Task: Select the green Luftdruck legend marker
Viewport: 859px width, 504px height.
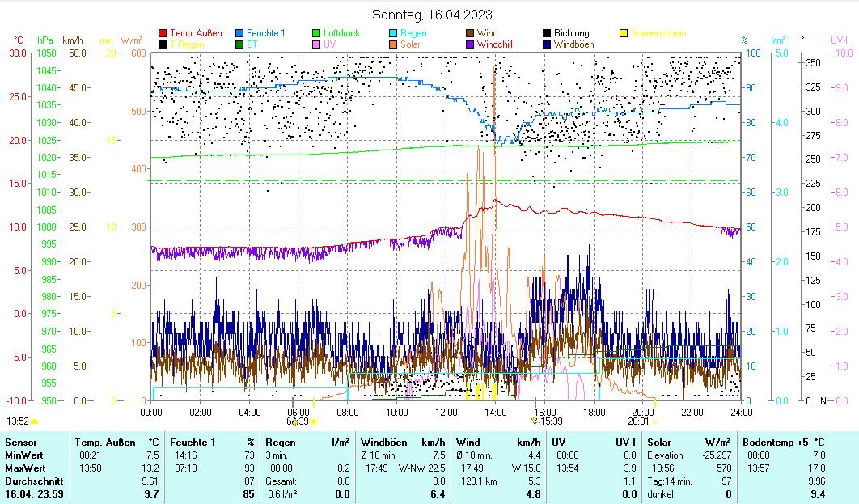Action: pos(316,33)
